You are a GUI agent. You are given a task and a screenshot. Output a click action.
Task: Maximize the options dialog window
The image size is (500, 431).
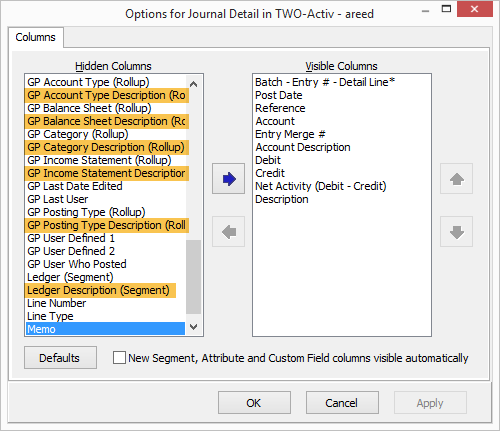446,9
